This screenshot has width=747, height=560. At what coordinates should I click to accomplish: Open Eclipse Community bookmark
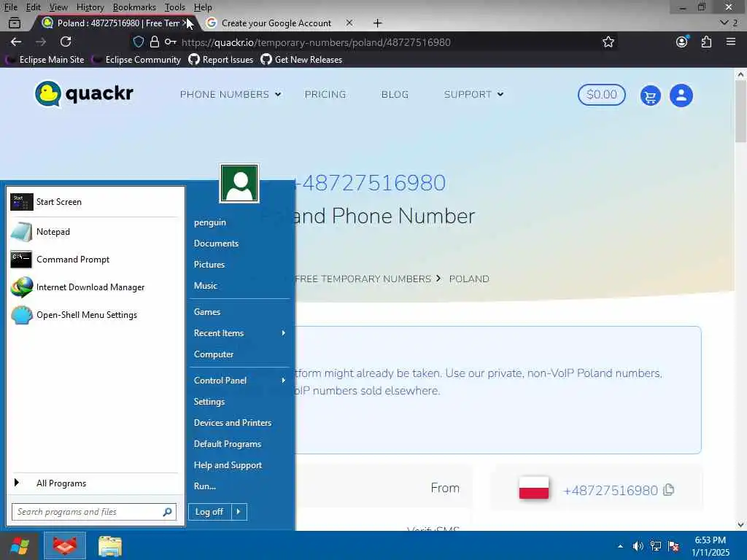coord(136,60)
